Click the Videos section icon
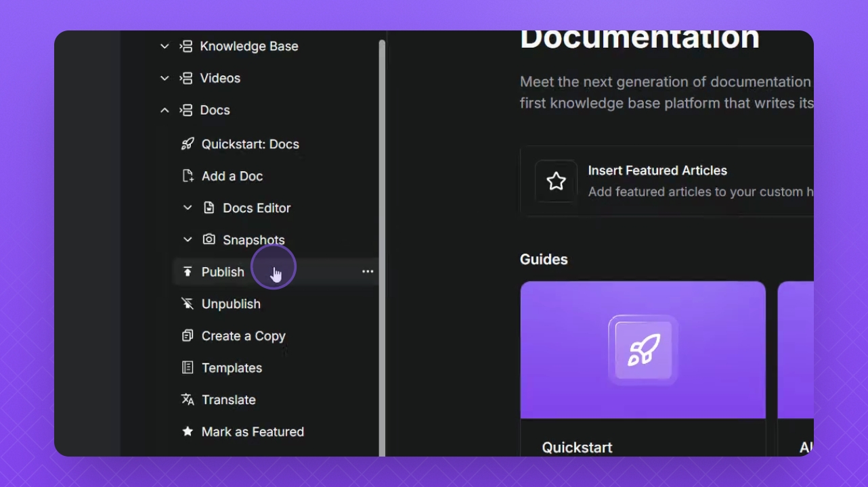 186,78
